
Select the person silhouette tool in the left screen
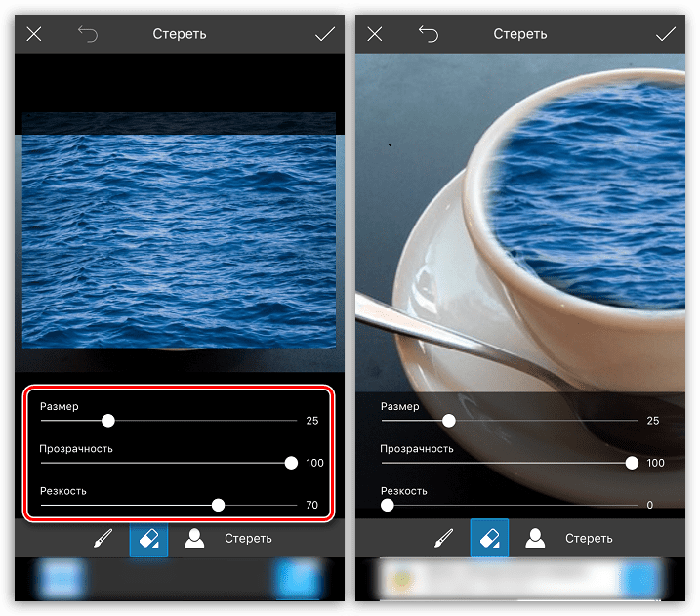click(194, 538)
